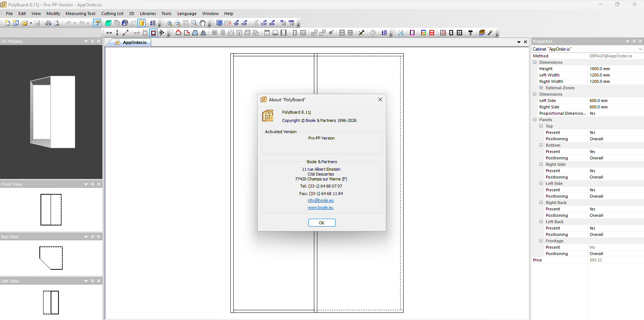644x320 pixels.
Task: Click the DXF export icon
Action: [264, 23]
